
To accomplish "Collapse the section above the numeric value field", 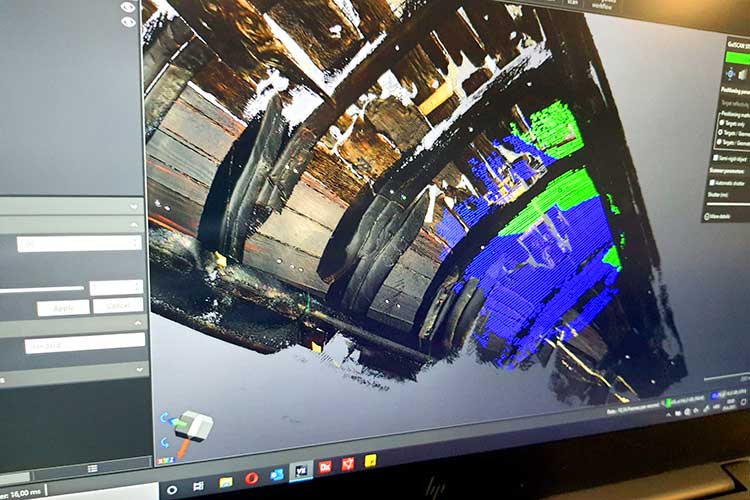I will (x=134, y=224).
